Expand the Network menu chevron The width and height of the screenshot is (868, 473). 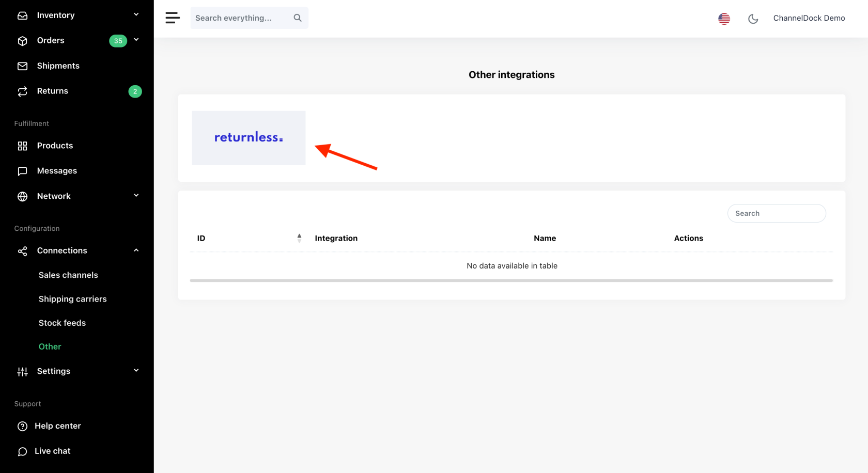(136, 196)
